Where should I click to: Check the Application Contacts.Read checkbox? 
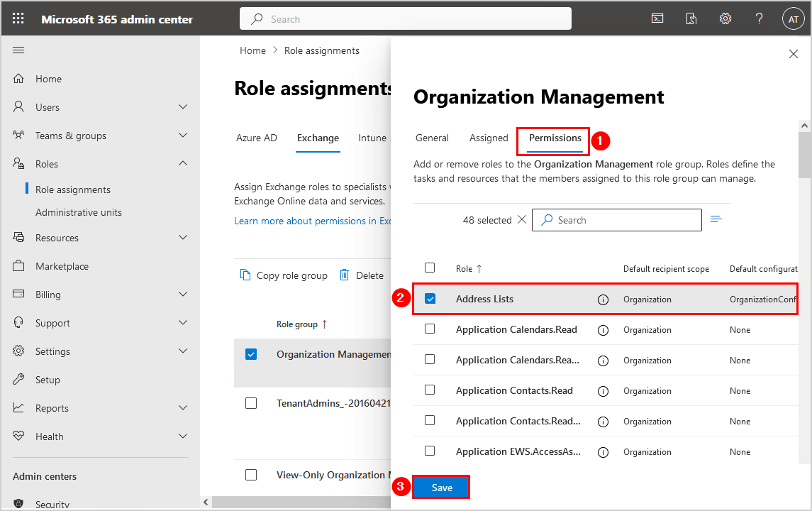(x=430, y=390)
